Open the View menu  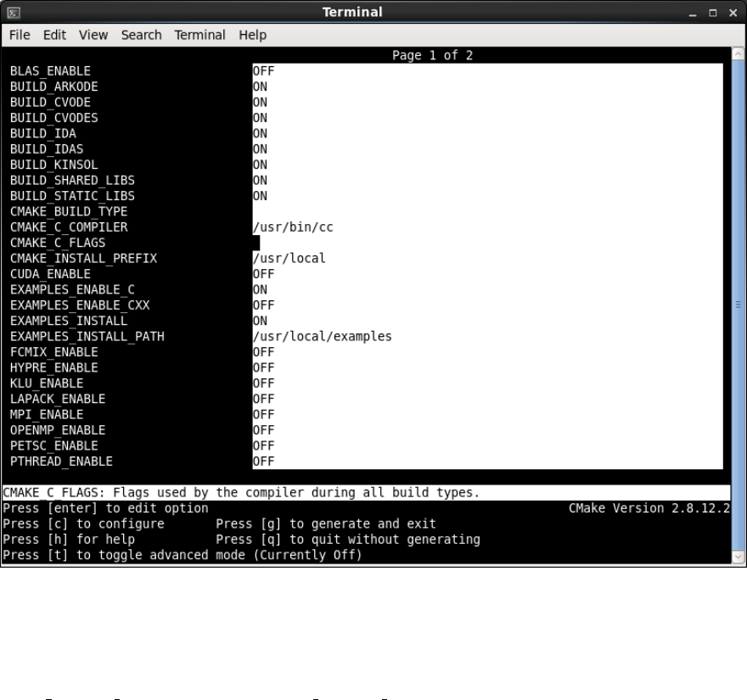93,36
